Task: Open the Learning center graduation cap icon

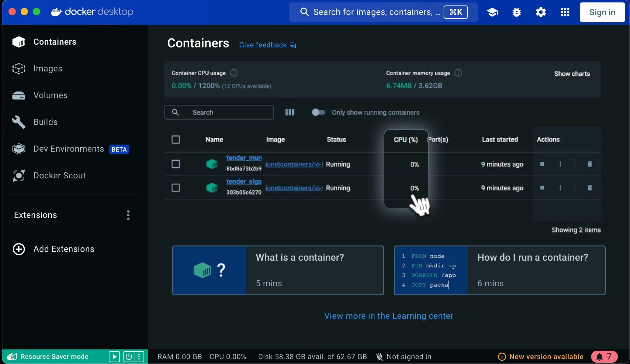Action: point(492,12)
